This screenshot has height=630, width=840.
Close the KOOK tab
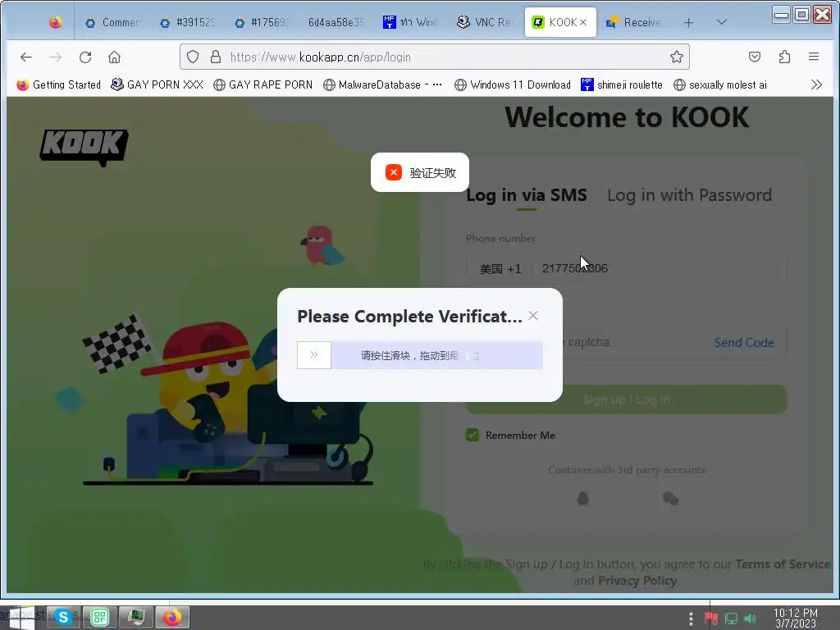pos(583,22)
